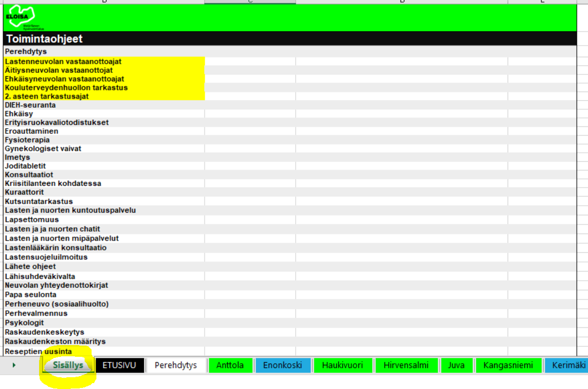The width and height of the screenshot is (588, 389).
Task: Select the Lähisuhdeväkivalta row
Action: (x=40, y=276)
